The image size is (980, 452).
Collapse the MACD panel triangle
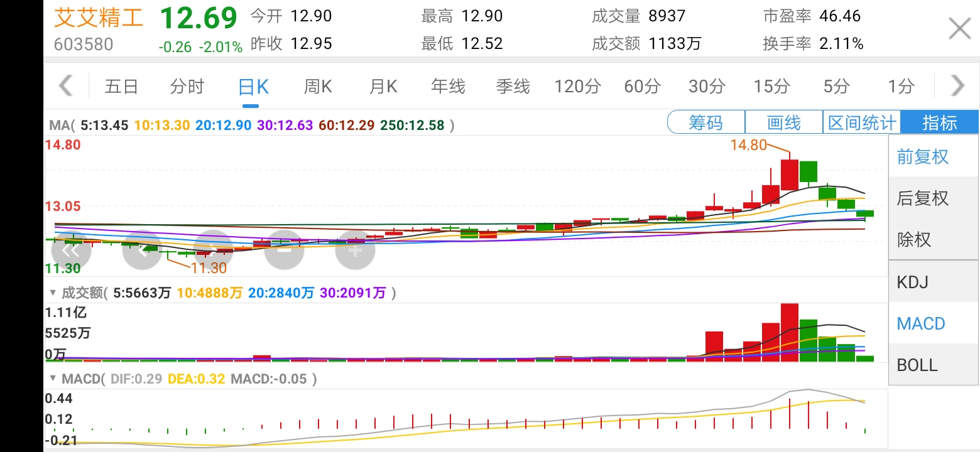53,379
